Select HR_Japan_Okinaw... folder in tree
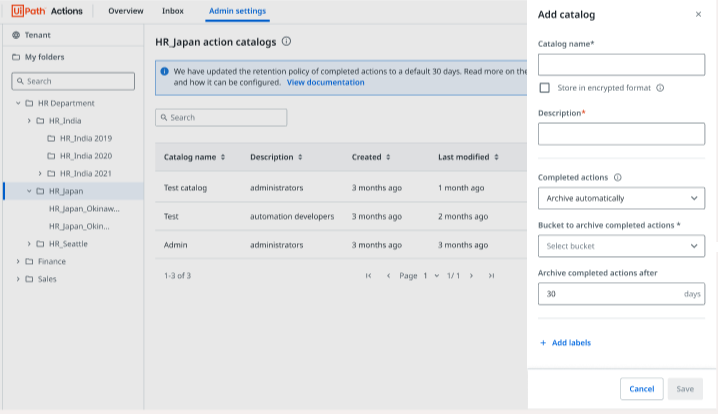Viewport: 718px width, 414px height. 84,209
